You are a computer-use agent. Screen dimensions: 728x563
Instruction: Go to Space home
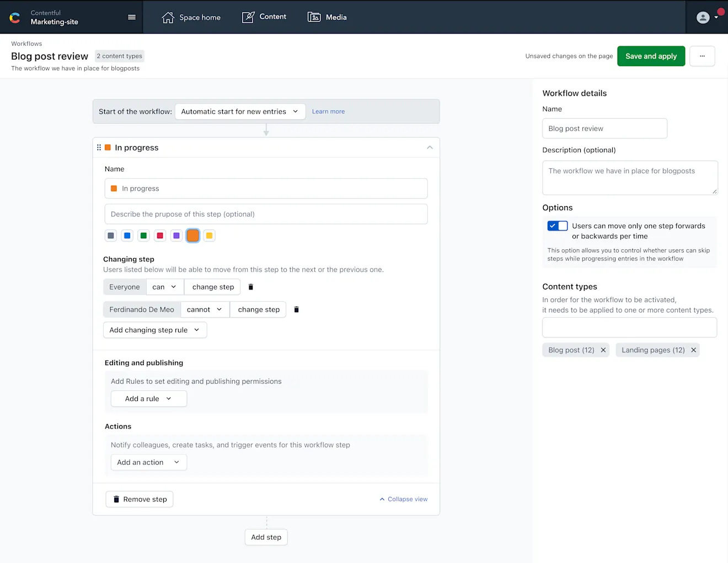click(x=191, y=17)
